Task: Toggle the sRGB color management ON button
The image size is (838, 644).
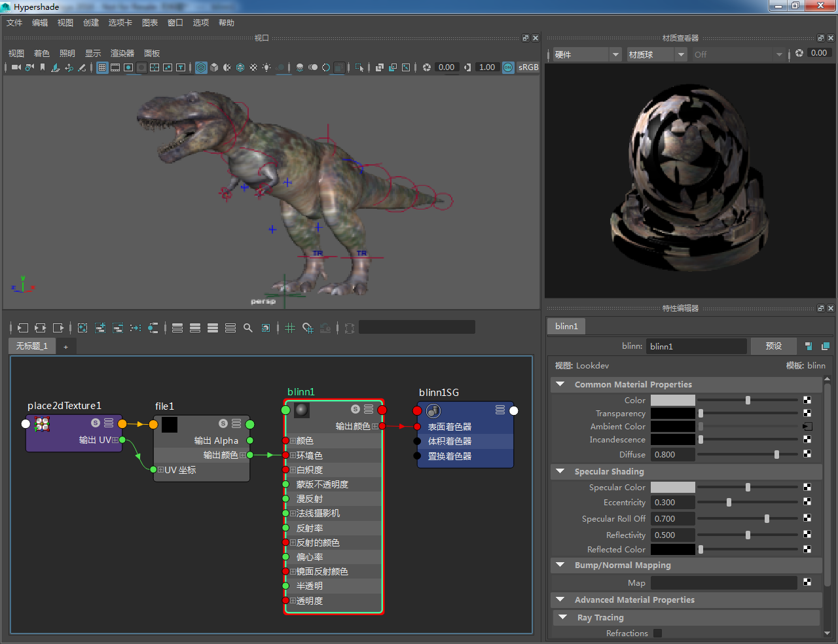Action: 508,67
